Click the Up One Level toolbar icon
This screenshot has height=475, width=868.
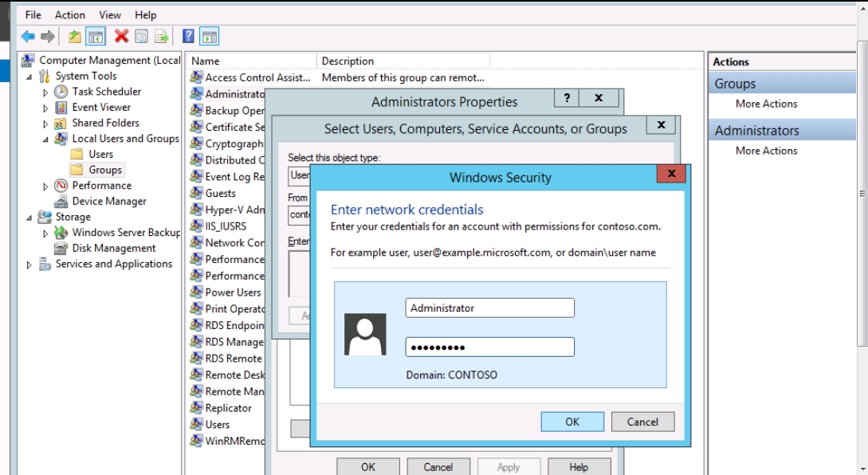(x=74, y=36)
